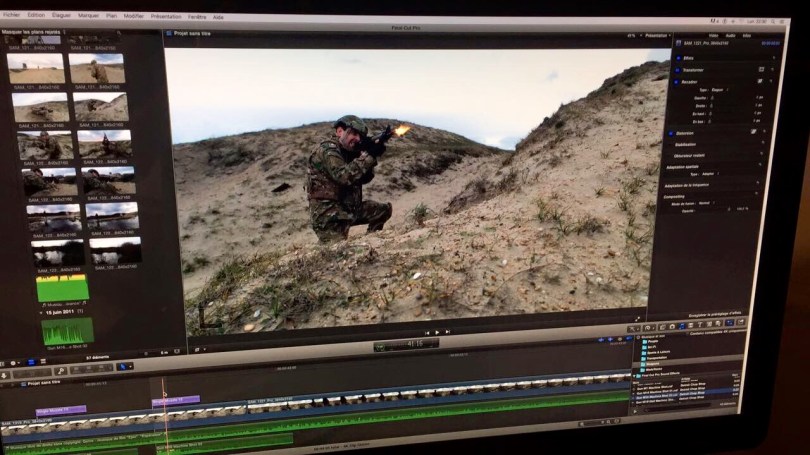Select the green audio waveform clip in browser
The image size is (810, 455).
[62, 288]
